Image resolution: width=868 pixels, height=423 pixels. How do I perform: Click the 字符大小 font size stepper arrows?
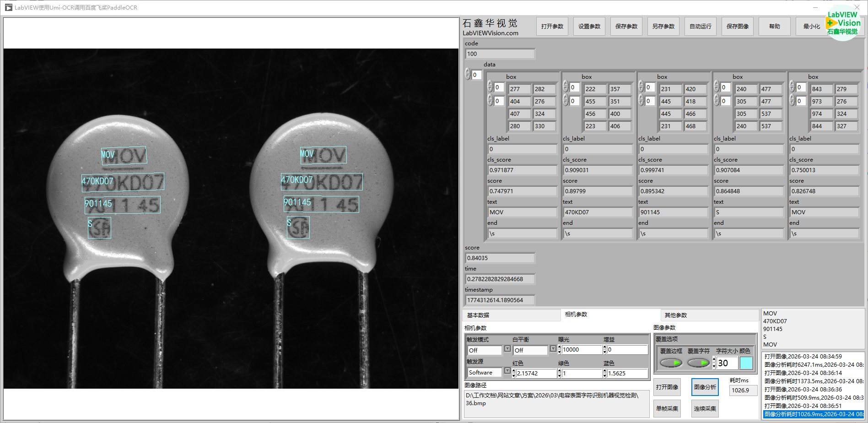(714, 363)
